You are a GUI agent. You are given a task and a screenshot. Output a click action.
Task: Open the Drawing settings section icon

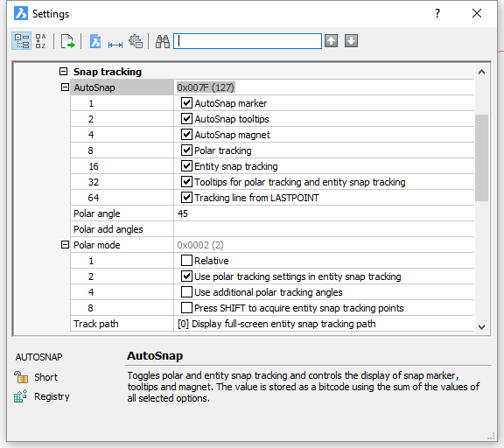pyautogui.click(x=95, y=41)
